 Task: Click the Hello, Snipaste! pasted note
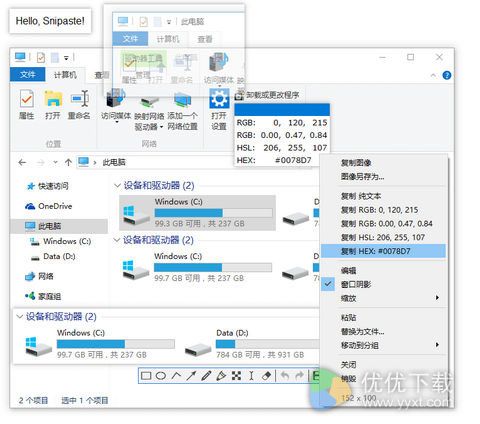pyautogui.click(x=50, y=21)
